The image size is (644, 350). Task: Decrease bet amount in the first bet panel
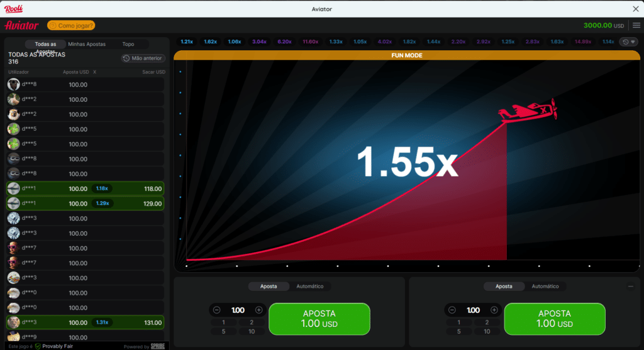point(216,310)
